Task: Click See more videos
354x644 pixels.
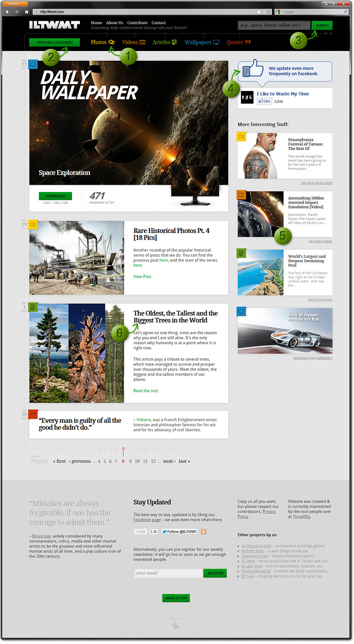Action: pos(321,241)
